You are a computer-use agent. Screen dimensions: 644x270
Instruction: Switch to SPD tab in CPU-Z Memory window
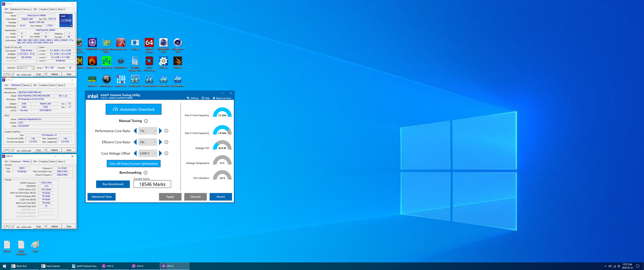(35, 162)
